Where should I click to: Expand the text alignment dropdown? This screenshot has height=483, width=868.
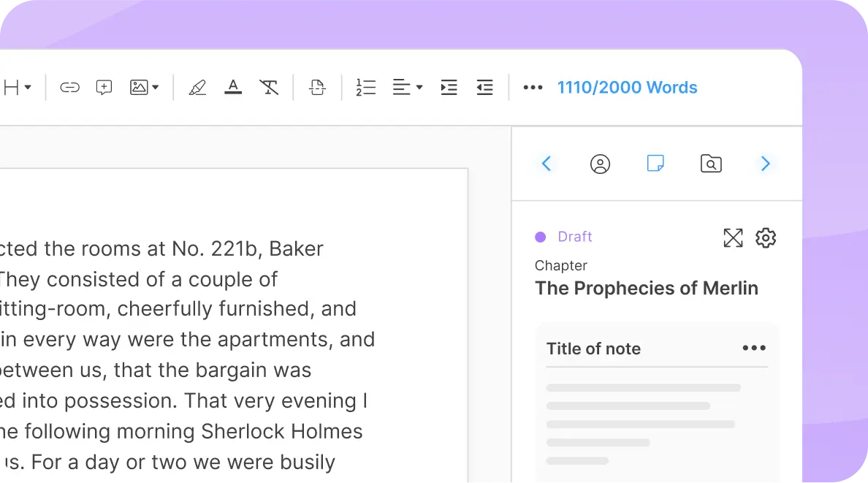(408, 88)
